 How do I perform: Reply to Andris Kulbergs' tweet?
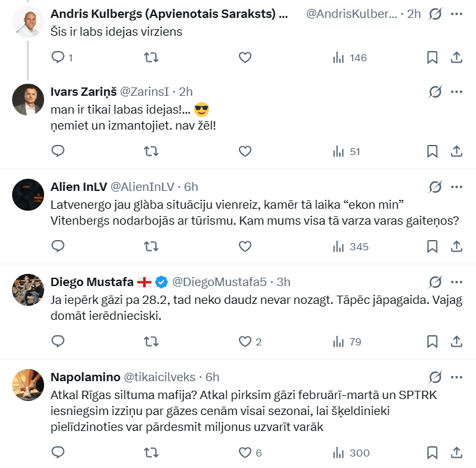coord(58,57)
